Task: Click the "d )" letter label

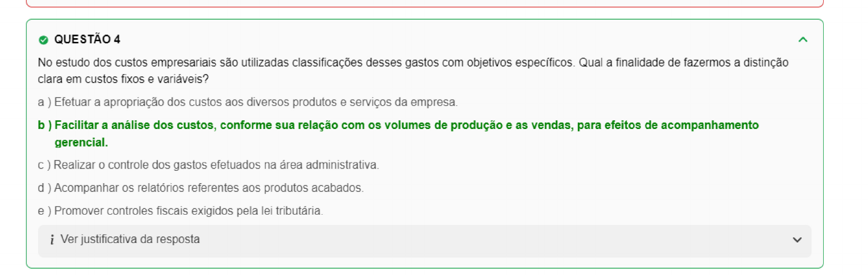Action: click(44, 188)
